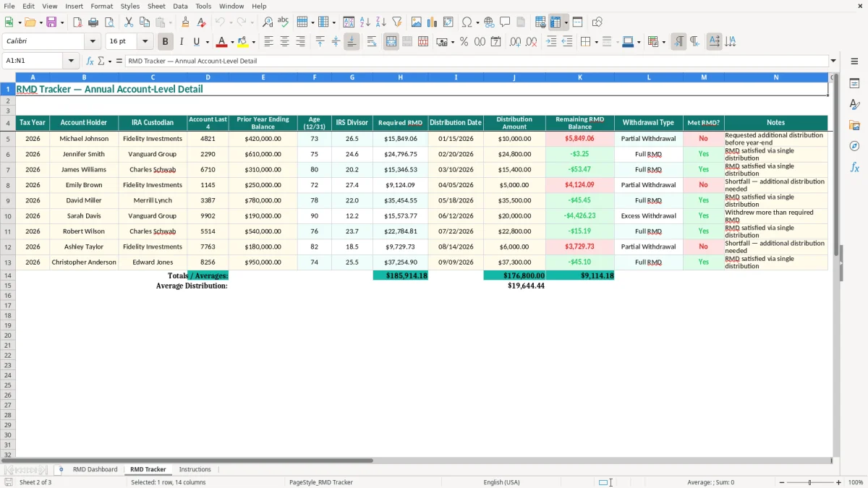Insert a chart
This screenshot has height=488, width=868.
pyautogui.click(x=433, y=22)
